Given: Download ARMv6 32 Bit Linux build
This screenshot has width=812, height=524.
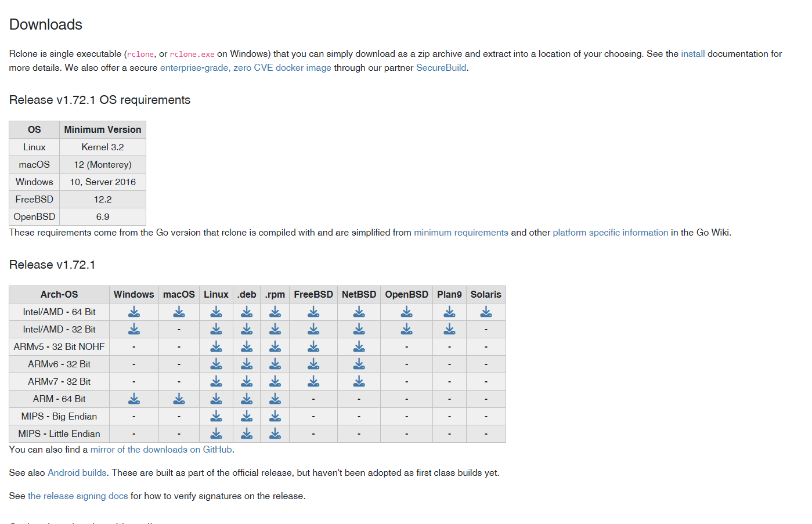Looking at the screenshot, I should click(216, 364).
